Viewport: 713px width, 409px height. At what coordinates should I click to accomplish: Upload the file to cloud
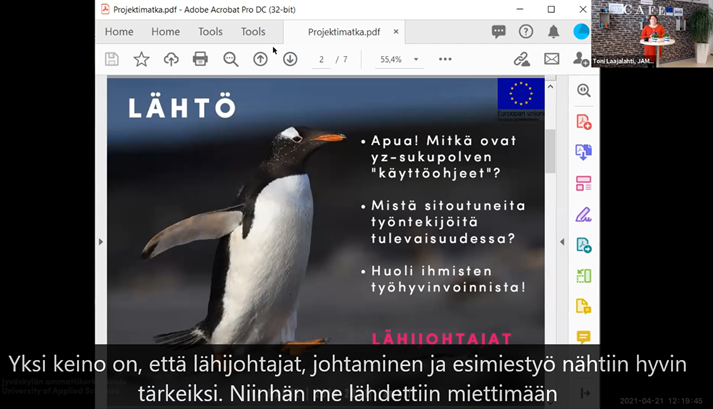point(171,59)
